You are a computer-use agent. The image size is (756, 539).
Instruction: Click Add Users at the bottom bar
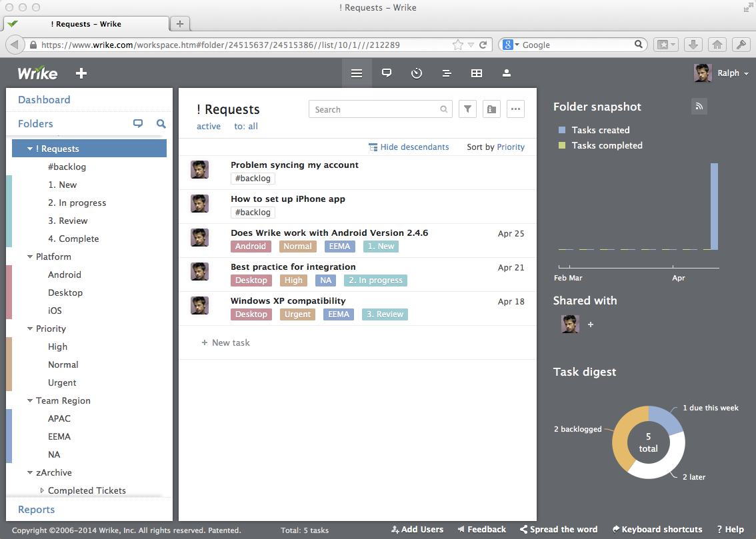417,529
